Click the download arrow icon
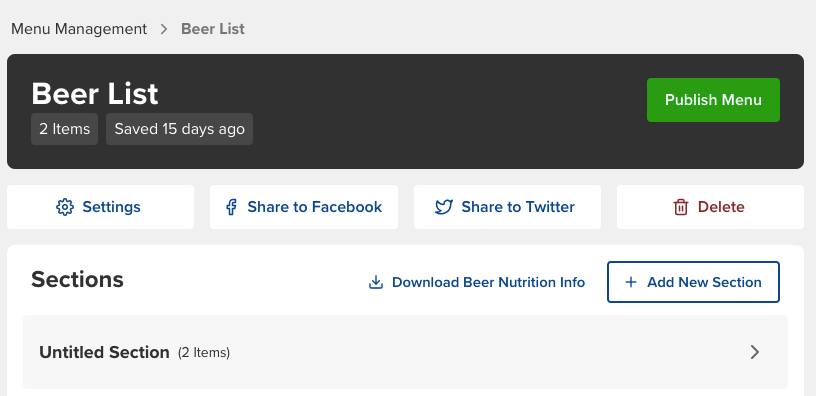The height and width of the screenshot is (396, 816). [376, 282]
